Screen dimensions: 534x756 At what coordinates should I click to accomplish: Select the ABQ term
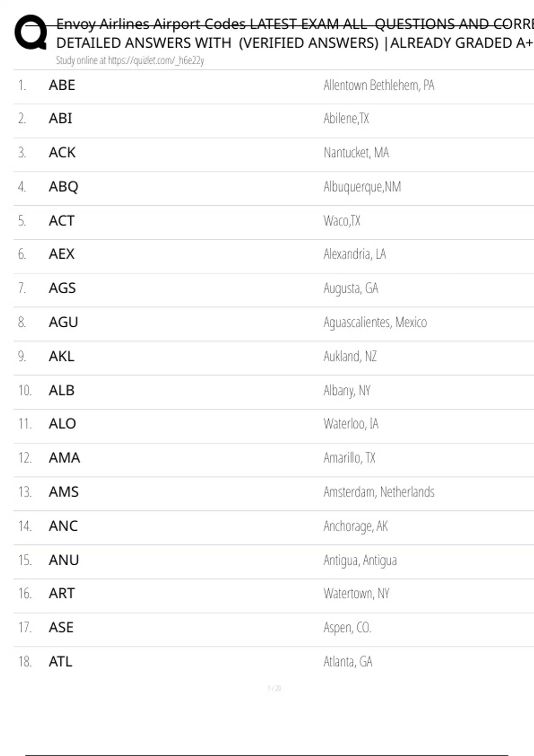click(x=63, y=186)
